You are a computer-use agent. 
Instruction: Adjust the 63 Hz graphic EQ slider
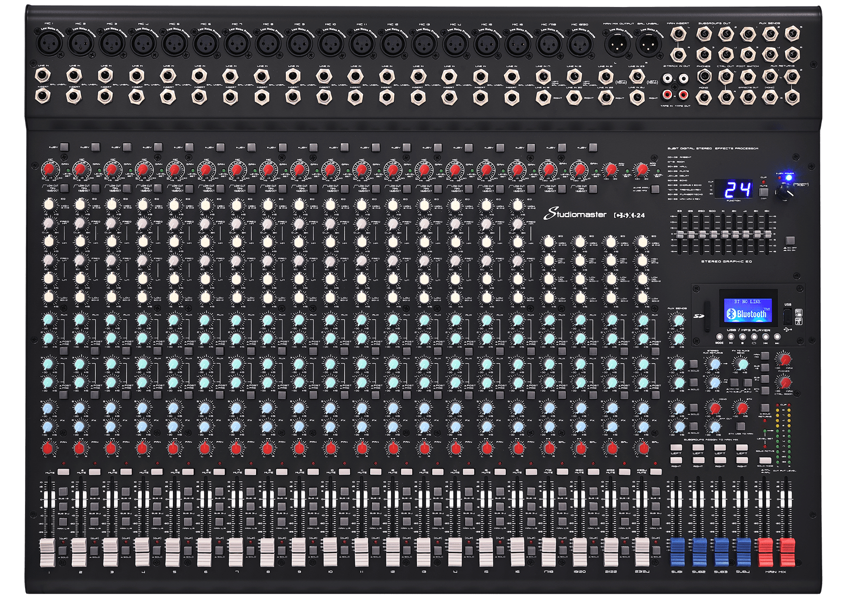click(x=680, y=235)
